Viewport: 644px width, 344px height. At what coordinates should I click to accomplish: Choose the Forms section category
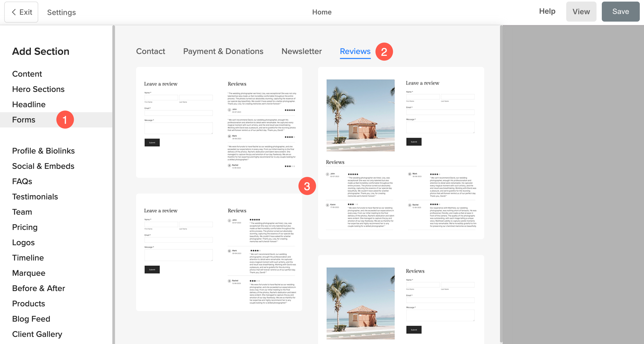click(24, 120)
